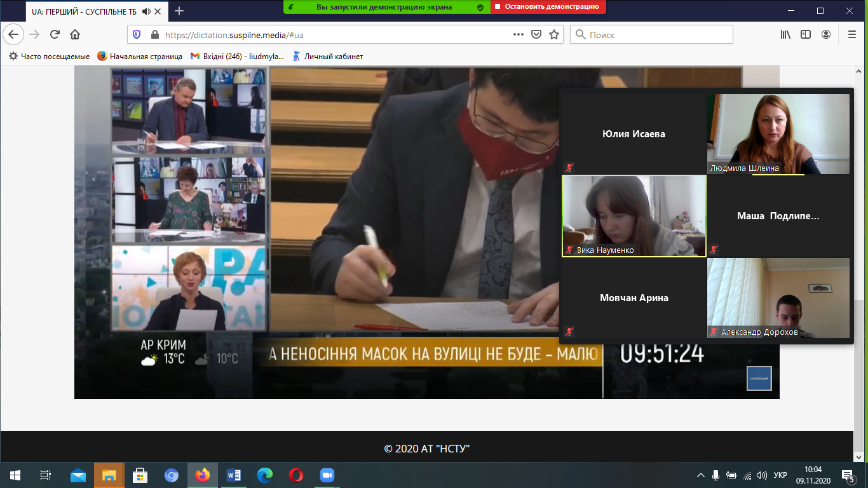Open the Library bookmarks icon

click(785, 34)
